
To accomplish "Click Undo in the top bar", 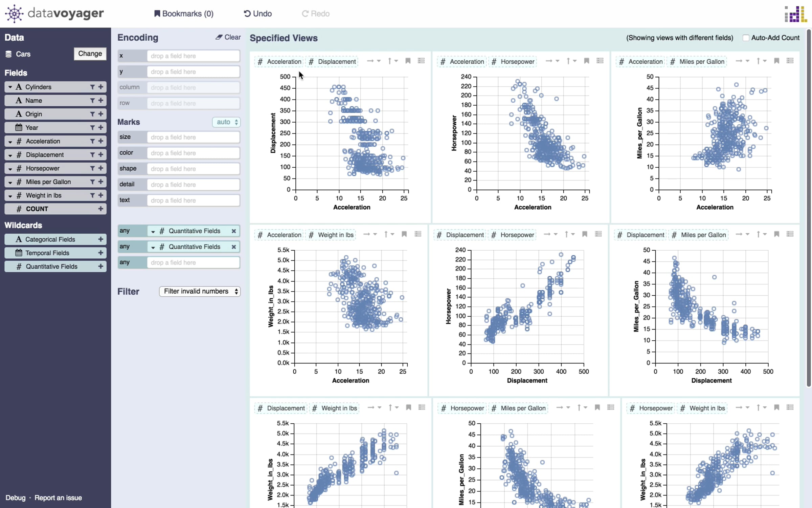I will coord(258,14).
